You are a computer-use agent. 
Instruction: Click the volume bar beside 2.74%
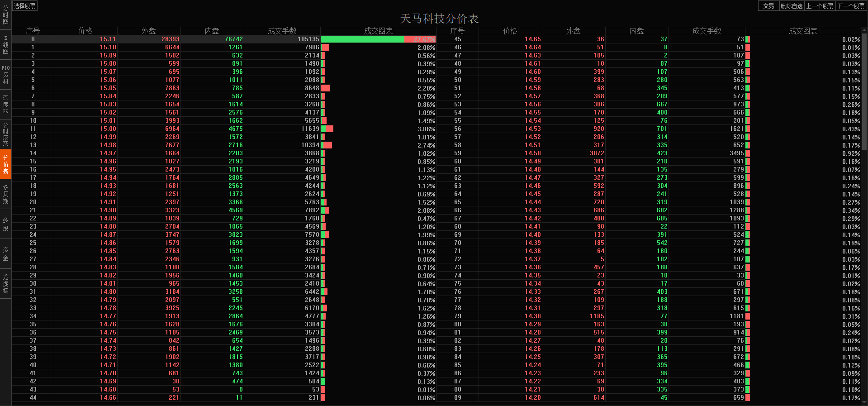(x=327, y=145)
